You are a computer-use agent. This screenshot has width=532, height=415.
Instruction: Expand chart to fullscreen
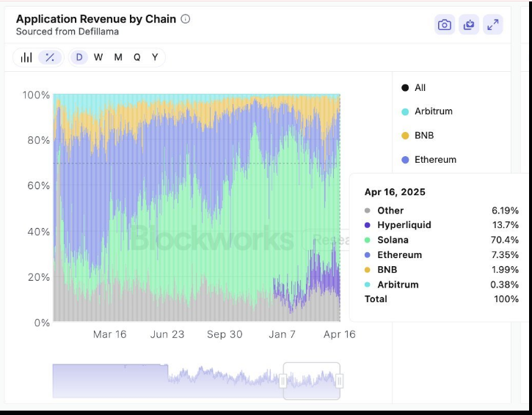click(x=493, y=25)
